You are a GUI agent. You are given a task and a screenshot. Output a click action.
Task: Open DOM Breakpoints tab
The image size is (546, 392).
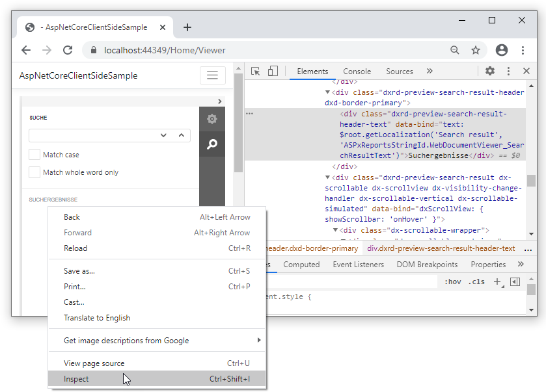[427, 265]
